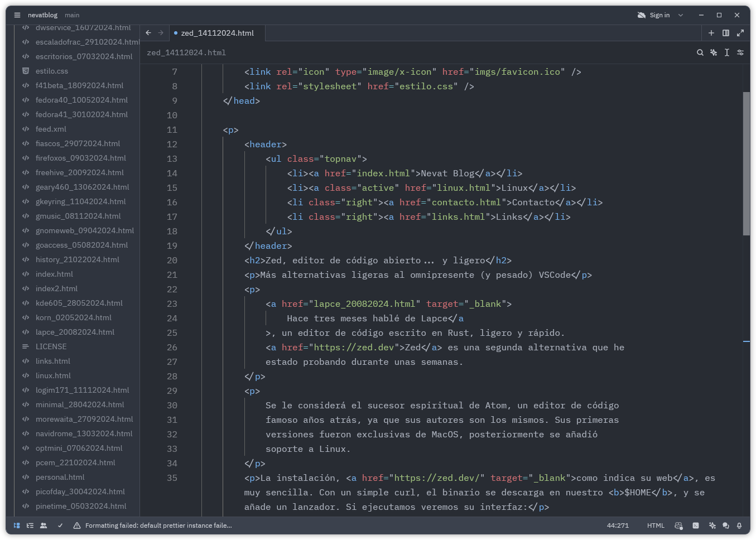Viewport: 756px width, 540px height.
Task: Open editor controls sliders icon
Action: pyautogui.click(x=740, y=52)
